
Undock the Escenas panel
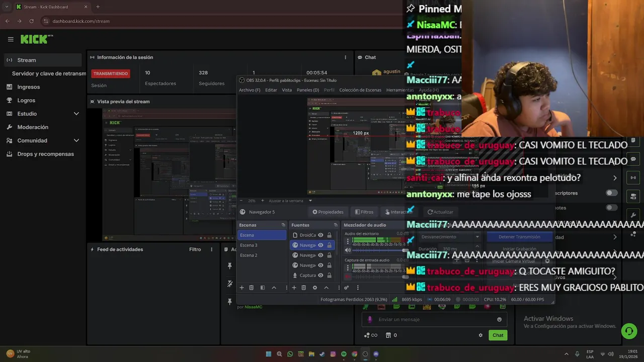pos(283,225)
